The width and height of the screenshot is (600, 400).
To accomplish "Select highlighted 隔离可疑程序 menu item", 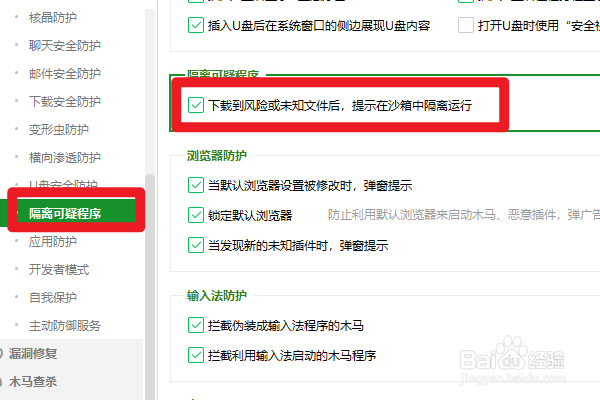I will coord(65,213).
